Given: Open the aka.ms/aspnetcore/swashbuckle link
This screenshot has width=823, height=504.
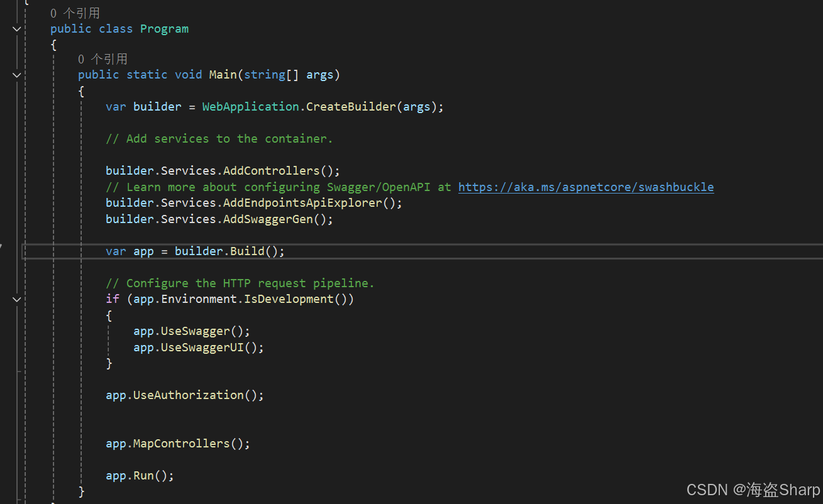Looking at the screenshot, I should [x=586, y=187].
